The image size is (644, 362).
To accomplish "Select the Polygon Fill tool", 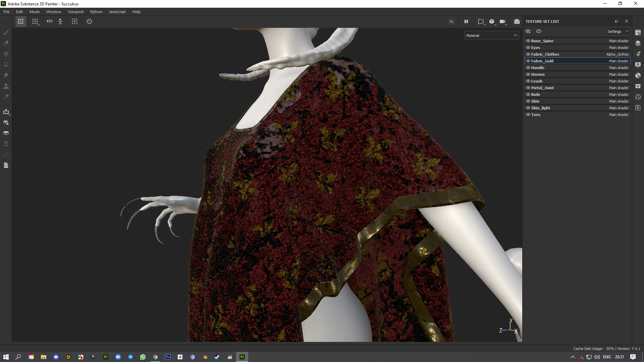I will (x=6, y=65).
